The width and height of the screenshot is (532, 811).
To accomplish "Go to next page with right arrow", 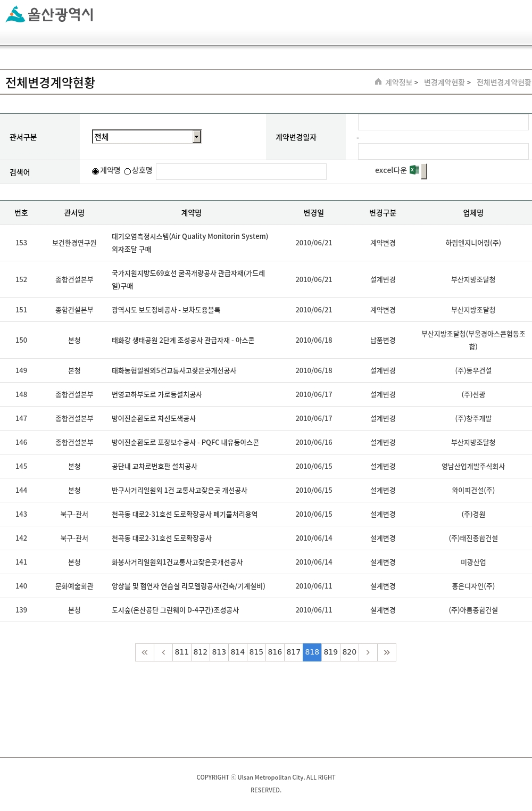I will click(368, 652).
